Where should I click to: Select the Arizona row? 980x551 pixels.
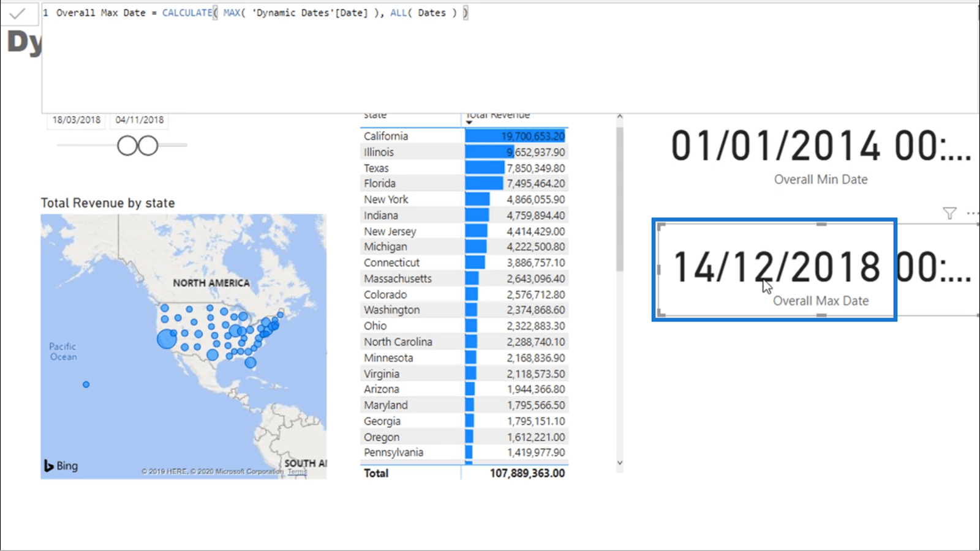pyautogui.click(x=464, y=389)
